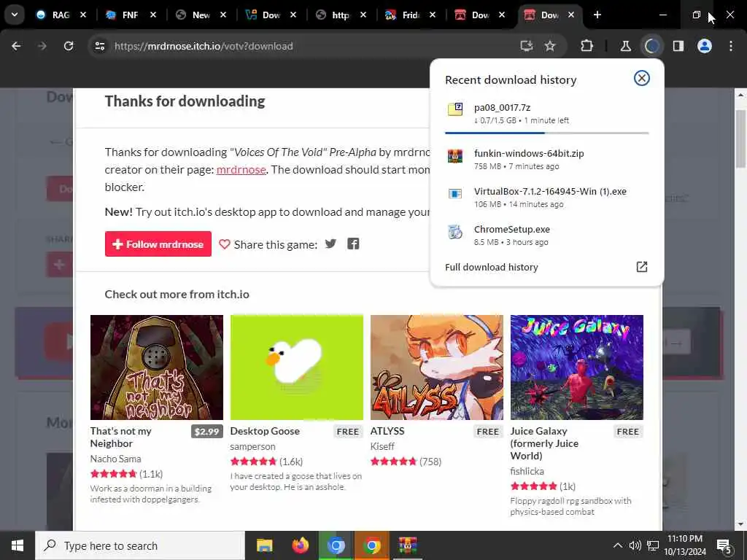The width and height of the screenshot is (747, 560).
Task: Share this game on Twitter
Action: point(330,244)
